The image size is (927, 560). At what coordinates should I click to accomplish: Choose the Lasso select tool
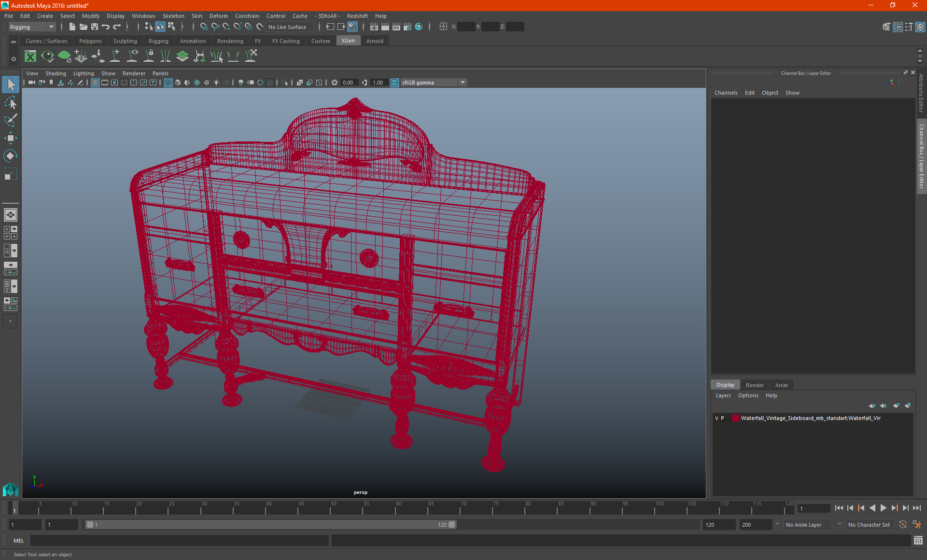(x=10, y=102)
